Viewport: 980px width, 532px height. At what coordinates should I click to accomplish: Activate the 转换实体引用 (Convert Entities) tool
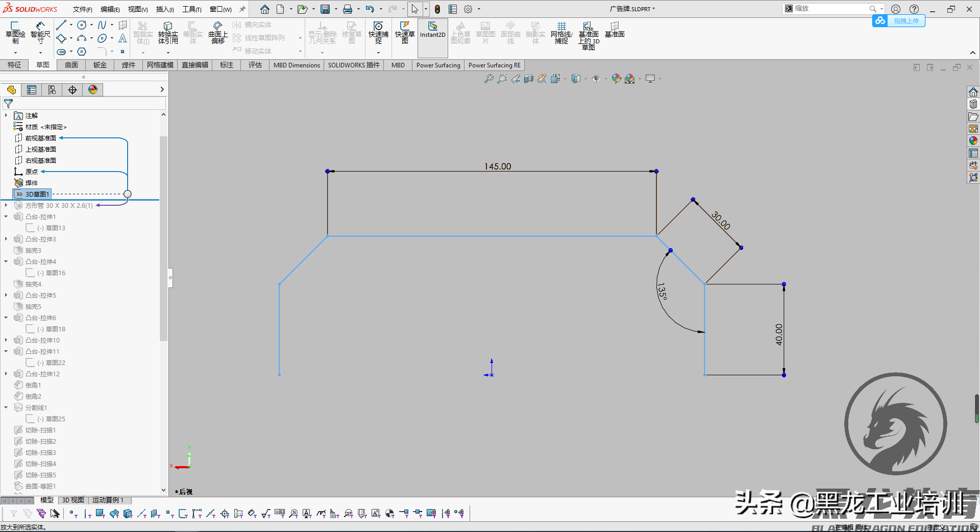pyautogui.click(x=168, y=33)
